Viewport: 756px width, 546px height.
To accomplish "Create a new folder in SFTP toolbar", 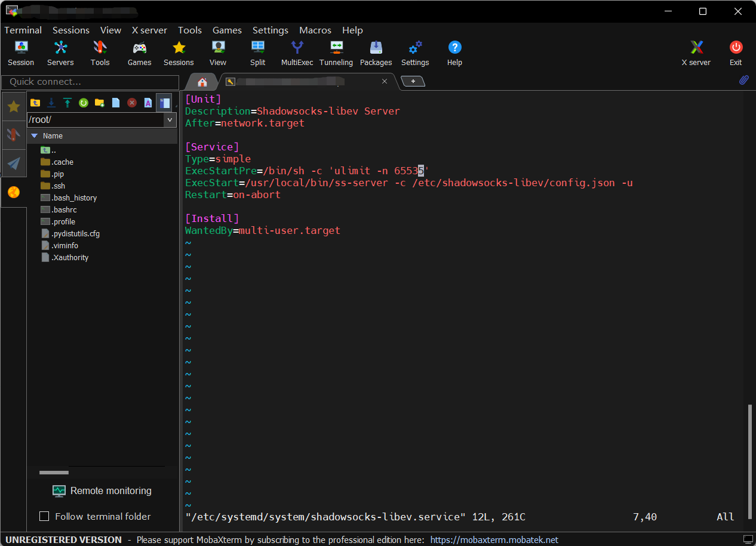I will pyautogui.click(x=100, y=103).
